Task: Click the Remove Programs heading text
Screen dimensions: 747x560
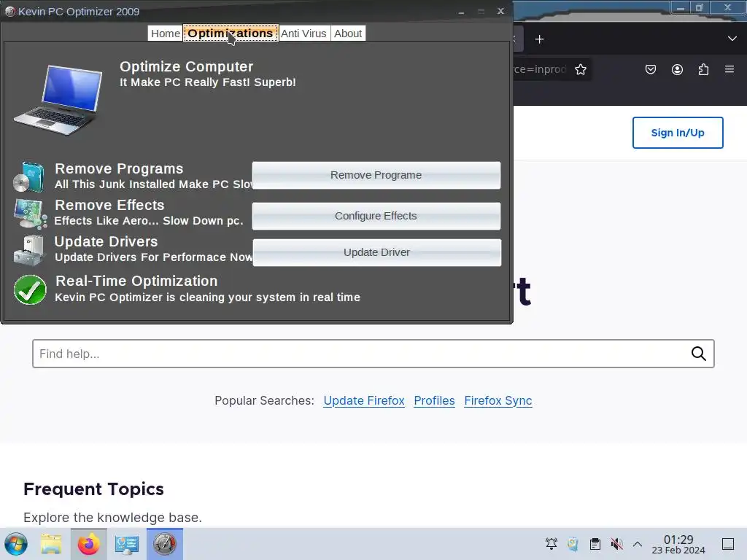Action: (119, 168)
